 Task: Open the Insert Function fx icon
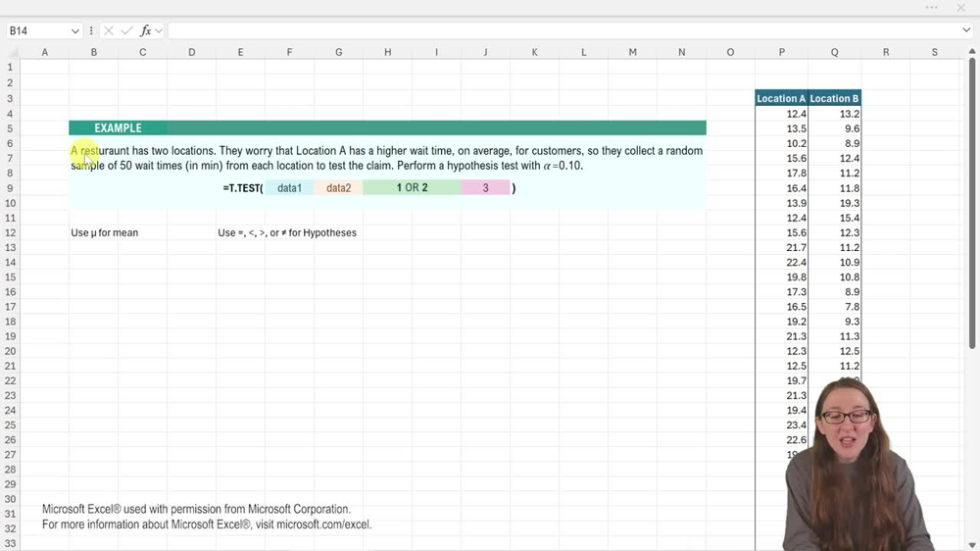coord(146,30)
